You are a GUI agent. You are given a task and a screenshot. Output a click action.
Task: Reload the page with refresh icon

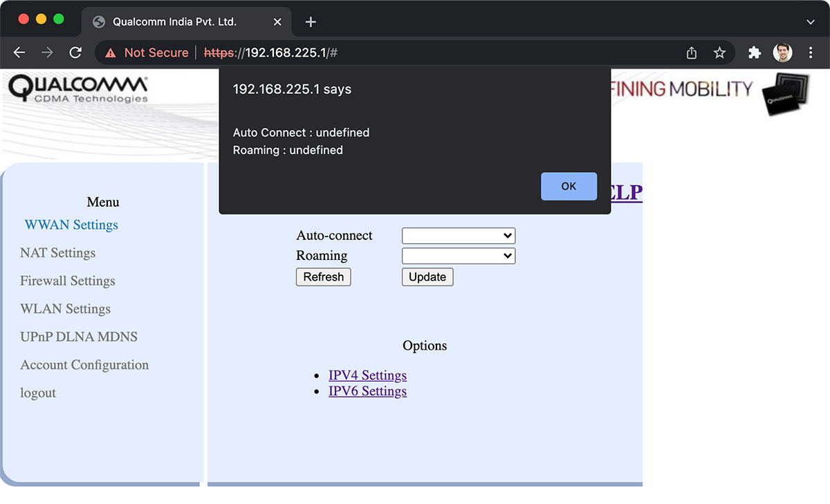[76, 53]
